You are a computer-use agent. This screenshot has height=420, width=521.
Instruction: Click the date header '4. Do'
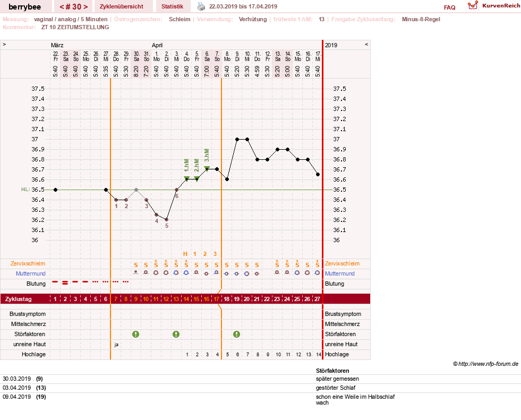pyautogui.click(x=187, y=56)
